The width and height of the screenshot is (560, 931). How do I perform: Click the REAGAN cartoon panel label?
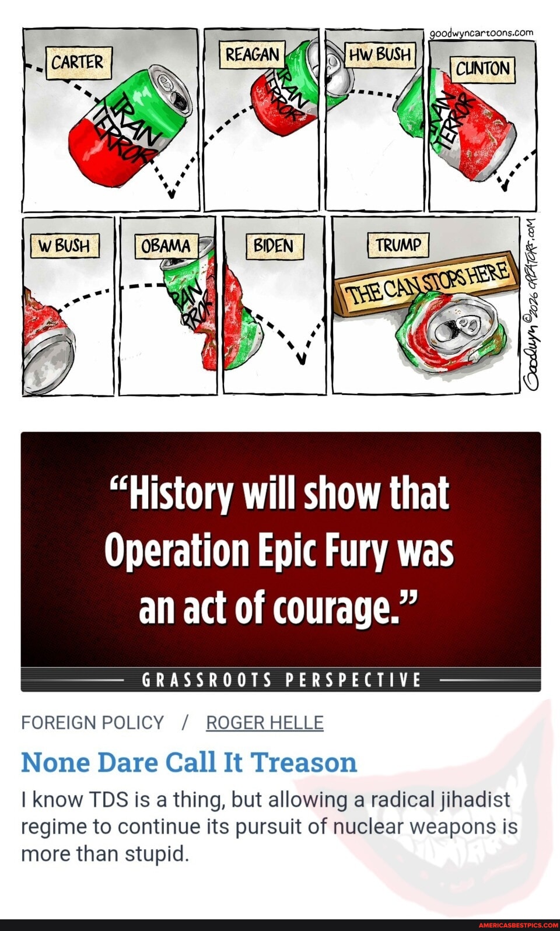(252, 54)
